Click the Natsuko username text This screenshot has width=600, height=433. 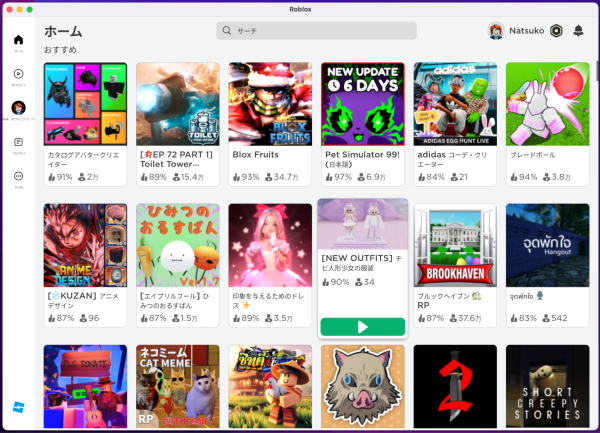tap(527, 31)
